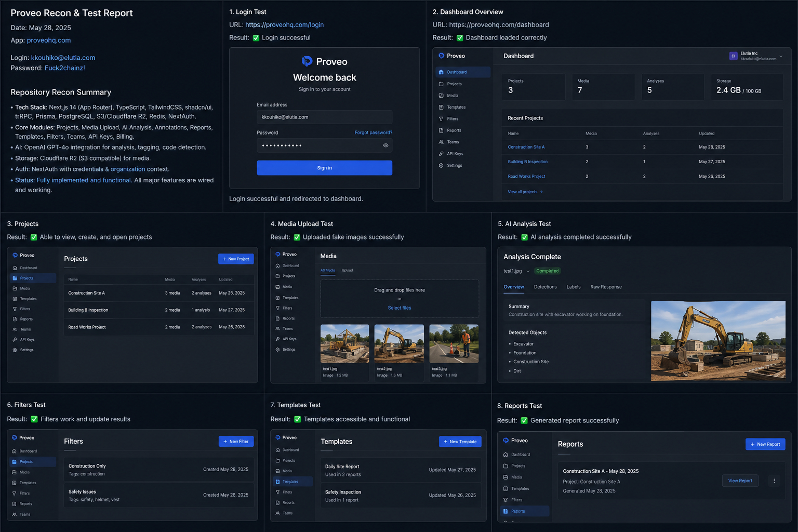798x532 pixels.
Task: Click the API Keys icon in Projects panel sidebar
Action: (15, 340)
